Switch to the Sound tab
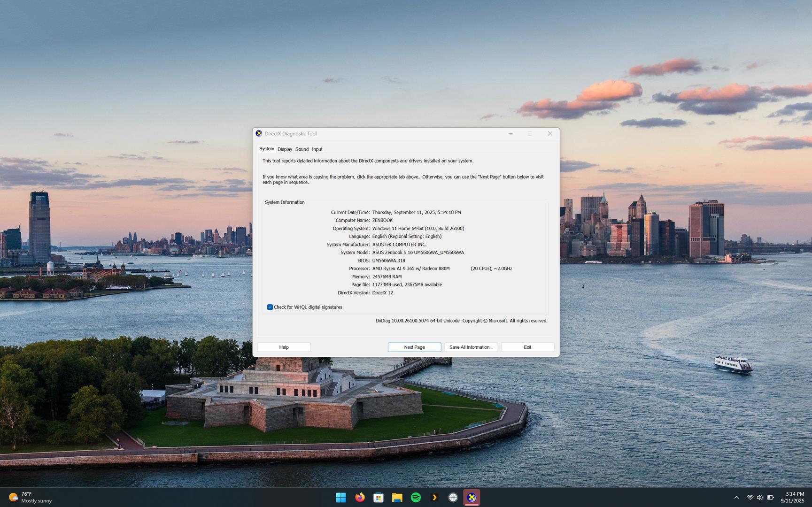 click(302, 149)
